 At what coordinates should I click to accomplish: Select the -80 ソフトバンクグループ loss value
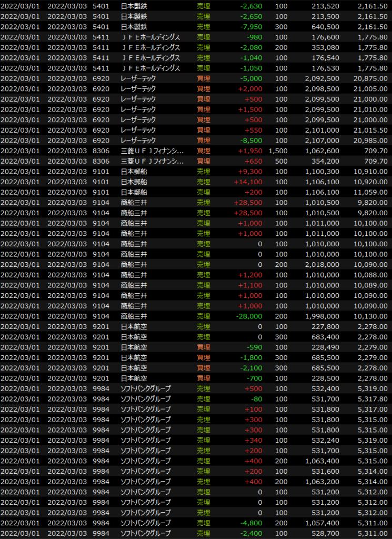tap(256, 398)
